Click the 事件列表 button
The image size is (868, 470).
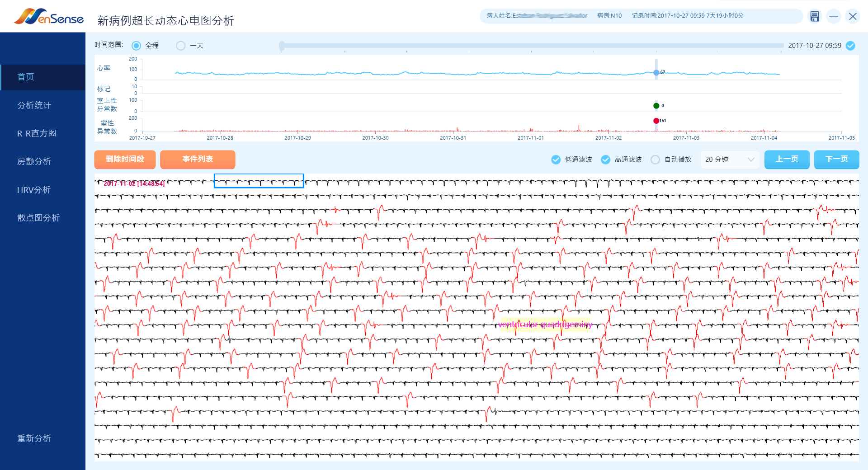click(198, 160)
